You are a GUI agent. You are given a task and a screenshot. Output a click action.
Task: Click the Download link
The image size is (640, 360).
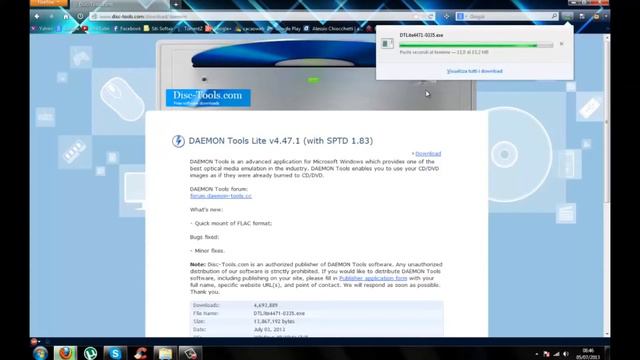coord(428,154)
